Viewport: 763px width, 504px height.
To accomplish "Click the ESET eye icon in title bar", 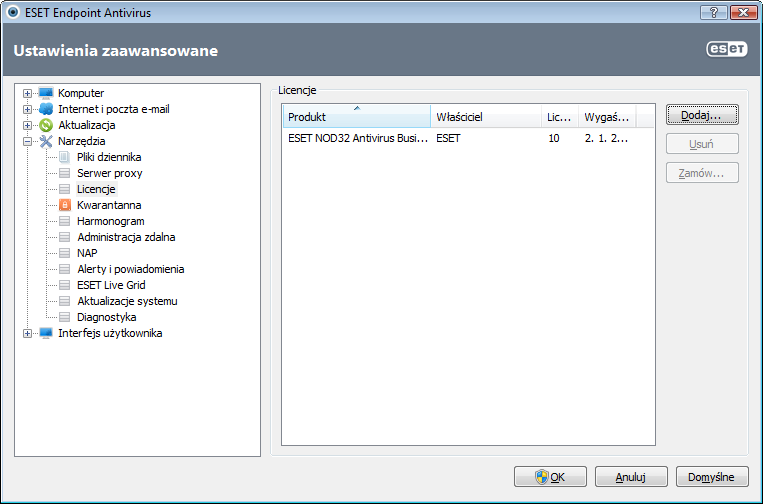I will tap(13, 12).
